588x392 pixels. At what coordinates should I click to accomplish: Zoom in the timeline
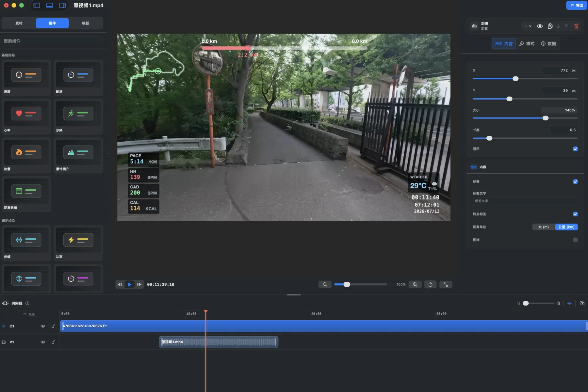pos(559,303)
